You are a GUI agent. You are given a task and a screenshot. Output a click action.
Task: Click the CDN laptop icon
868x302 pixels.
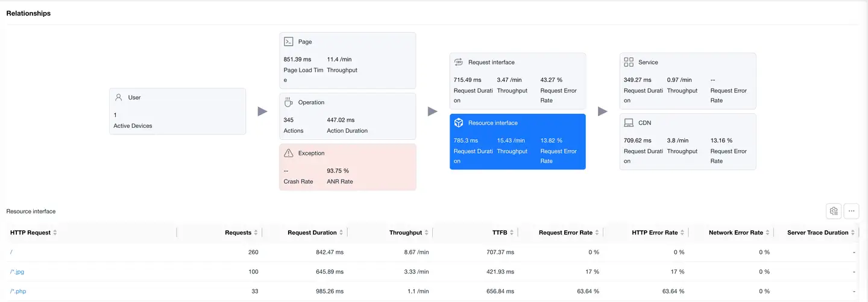click(x=629, y=123)
